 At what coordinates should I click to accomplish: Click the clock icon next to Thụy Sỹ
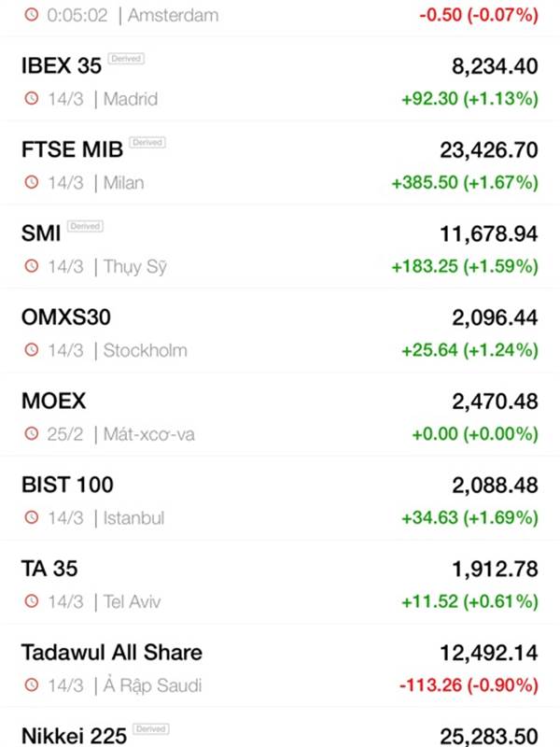click(32, 267)
